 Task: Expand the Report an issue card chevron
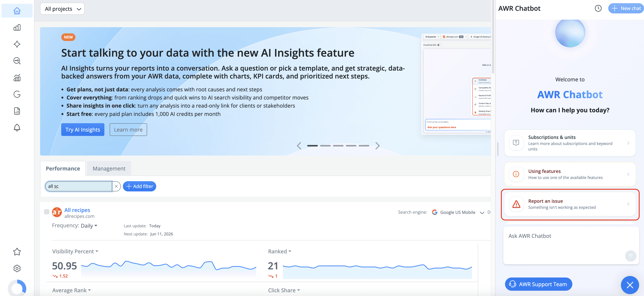click(x=628, y=204)
